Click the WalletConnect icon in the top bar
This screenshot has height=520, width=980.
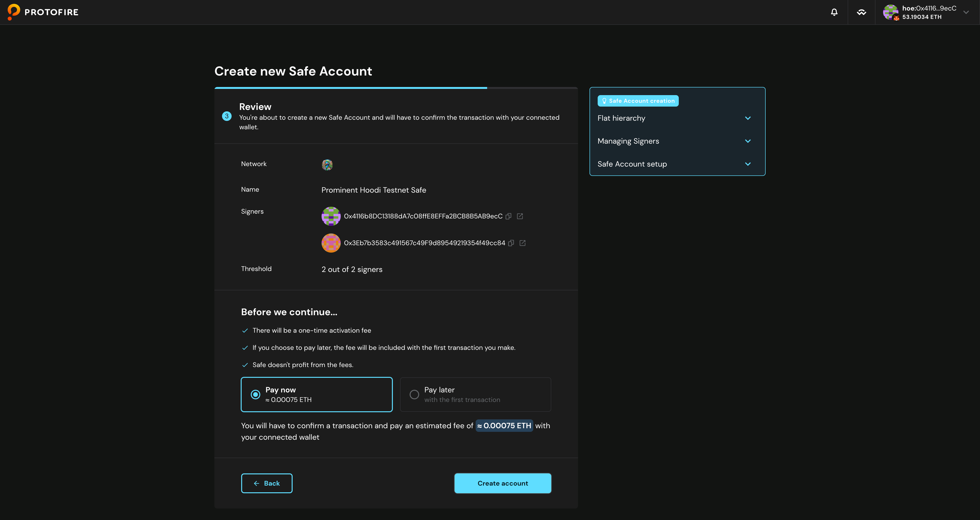pyautogui.click(x=862, y=12)
